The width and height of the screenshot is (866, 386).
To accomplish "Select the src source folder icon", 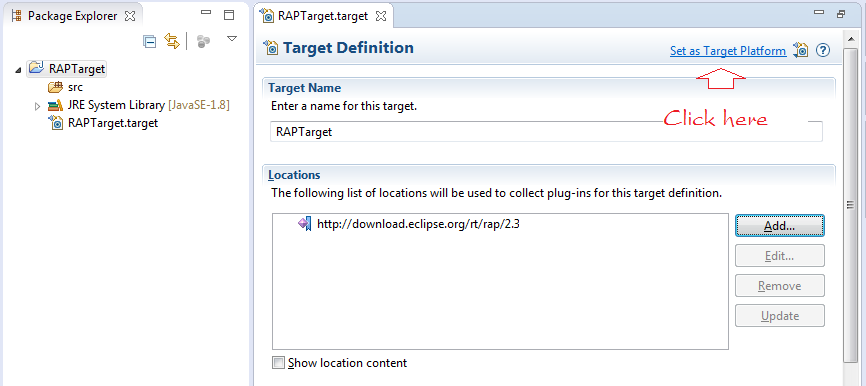I will (x=56, y=87).
